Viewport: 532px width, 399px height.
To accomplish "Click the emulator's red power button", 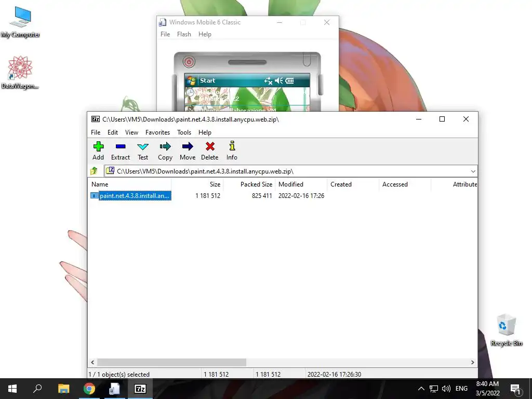I will pyautogui.click(x=189, y=62).
